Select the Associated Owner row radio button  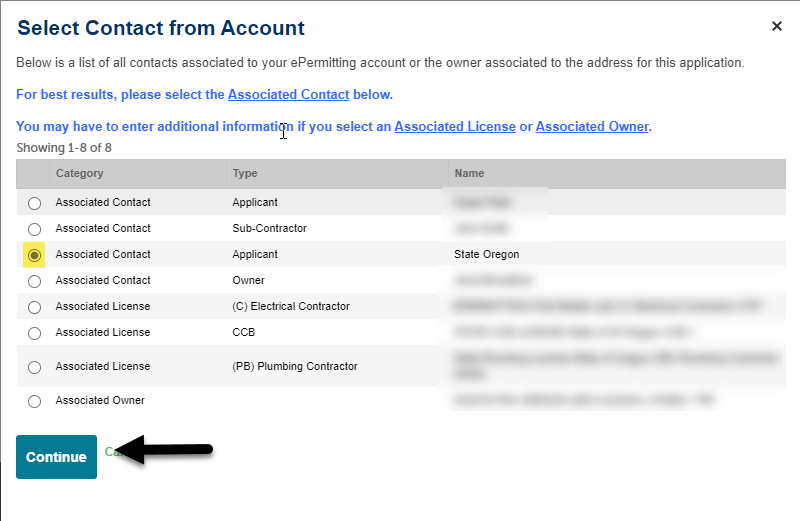point(35,401)
